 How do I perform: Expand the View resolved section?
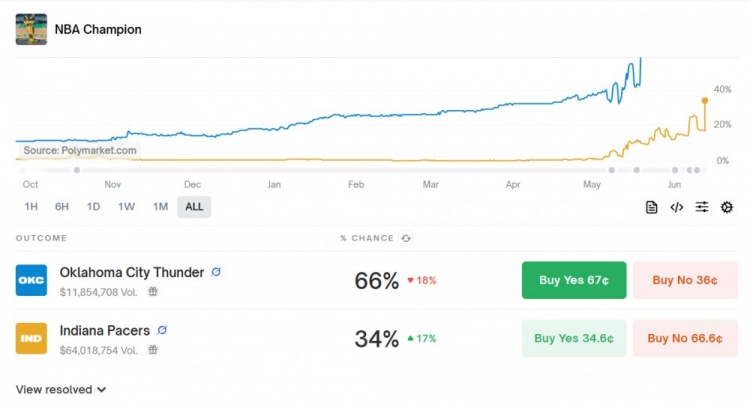point(61,389)
